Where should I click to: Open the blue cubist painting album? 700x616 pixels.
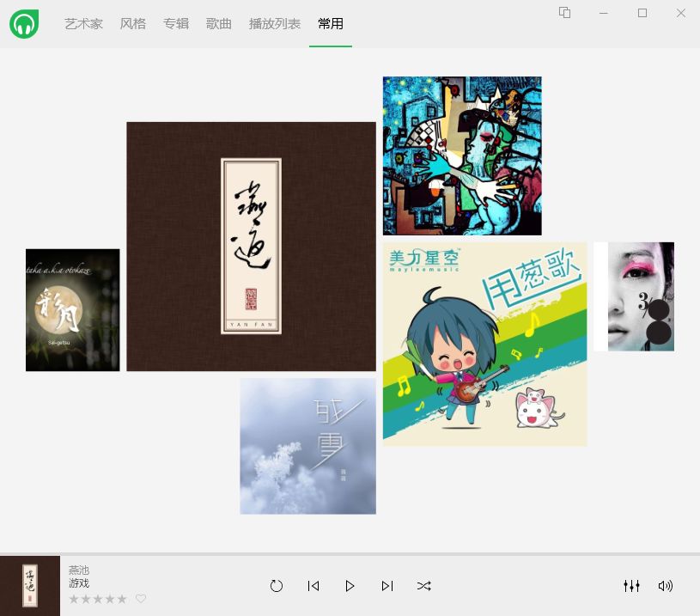462,156
